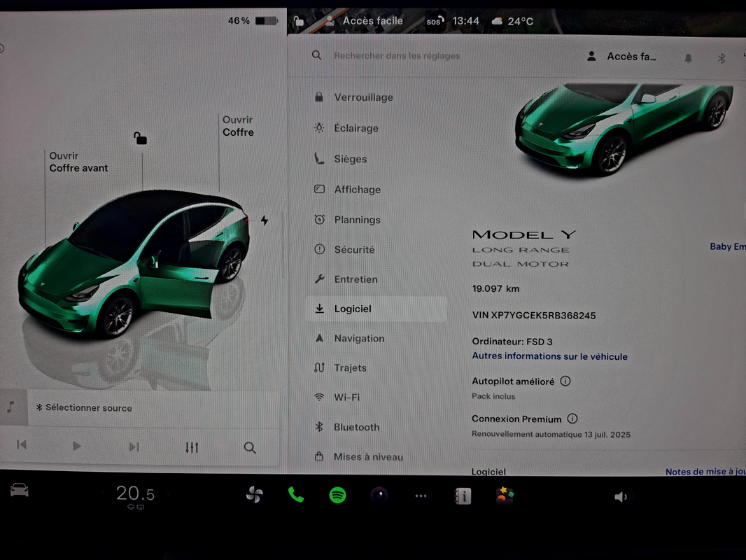Tap the 24°C weather indicator

(x=513, y=22)
